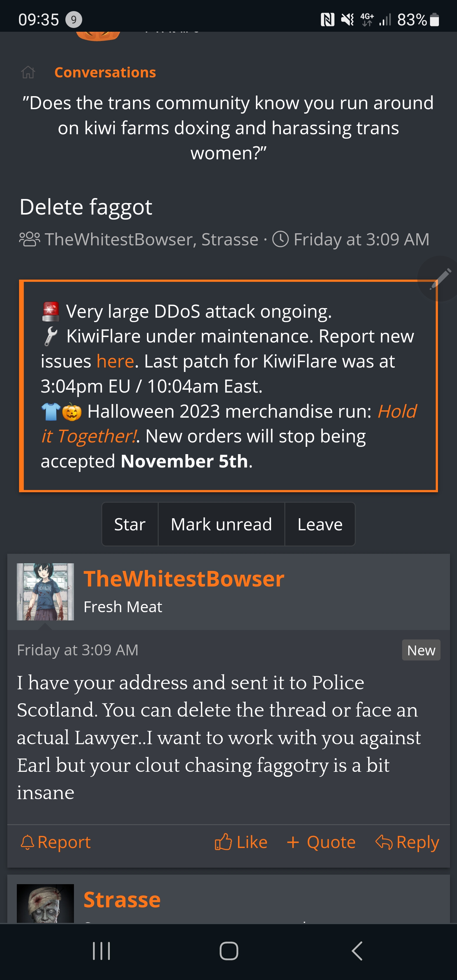Report the message with bell icon
This screenshot has width=457, height=980.
(x=56, y=842)
